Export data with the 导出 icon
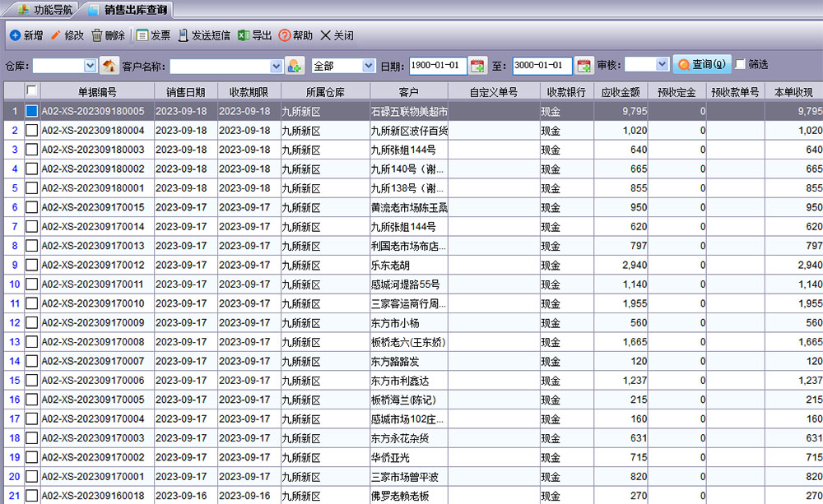823x504 pixels. point(244,35)
